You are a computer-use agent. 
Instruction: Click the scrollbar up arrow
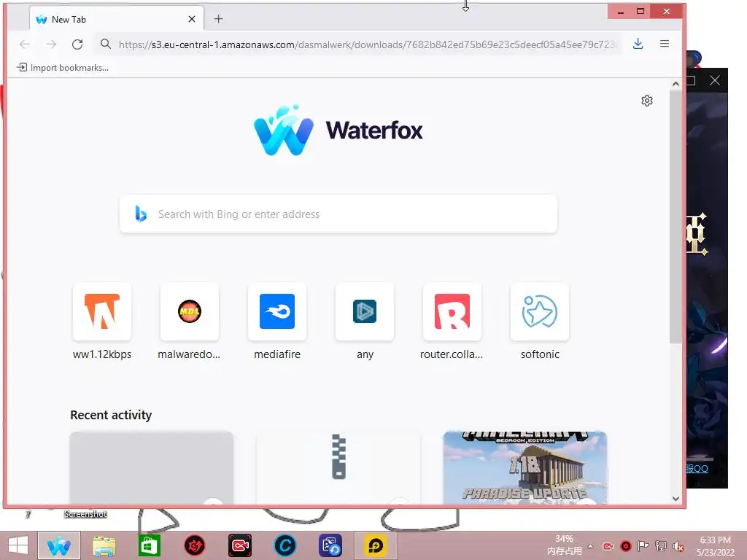(x=676, y=85)
